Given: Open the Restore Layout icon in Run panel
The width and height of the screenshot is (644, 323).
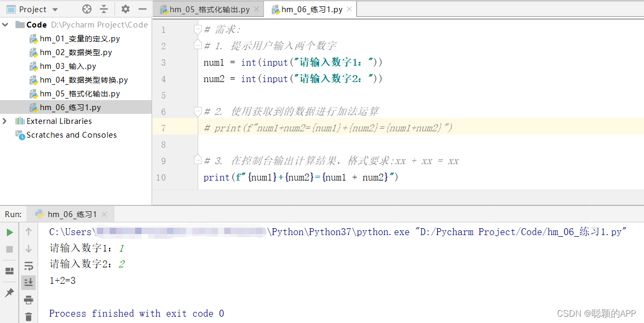Looking at the screenshot, I should pos(10,271).
